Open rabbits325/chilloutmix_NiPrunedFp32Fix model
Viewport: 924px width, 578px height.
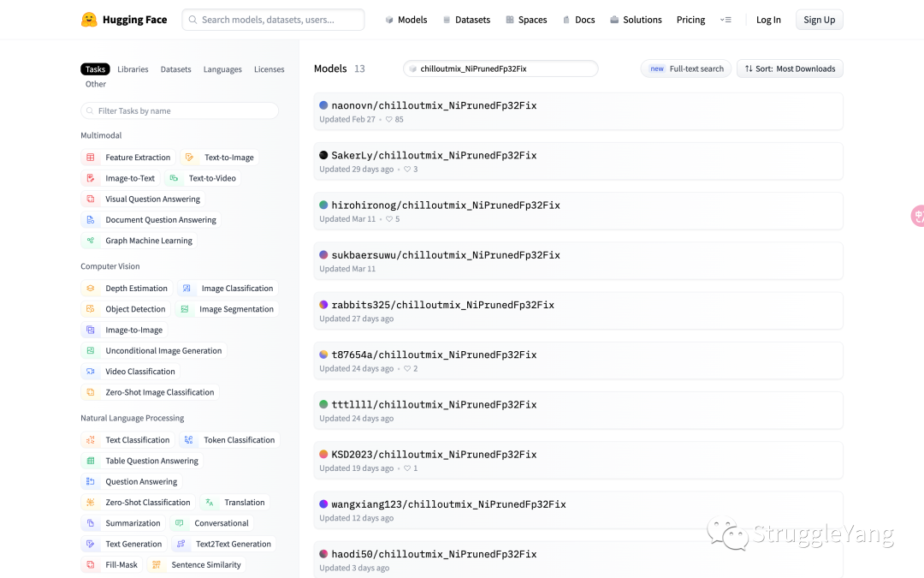pos(578,311)
